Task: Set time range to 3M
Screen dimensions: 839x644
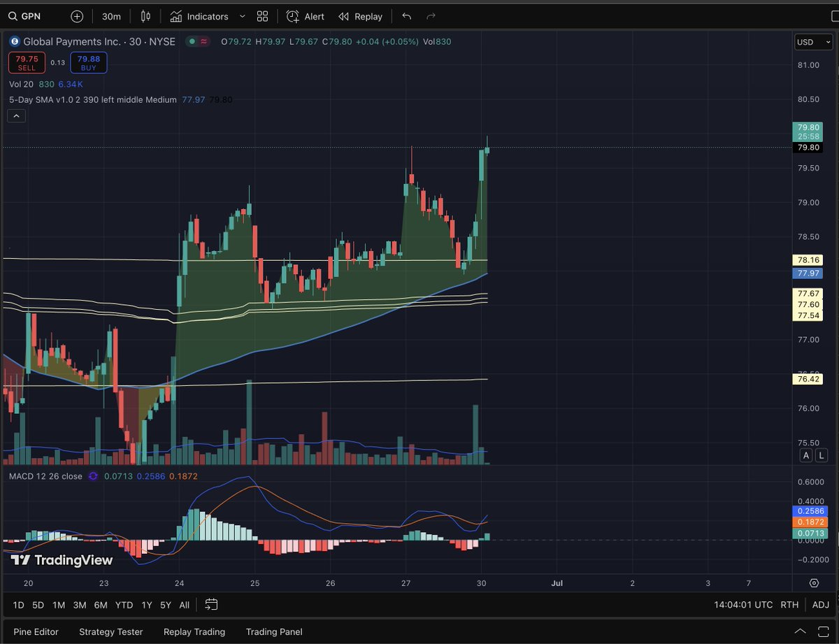Action: tap(80, 605)
